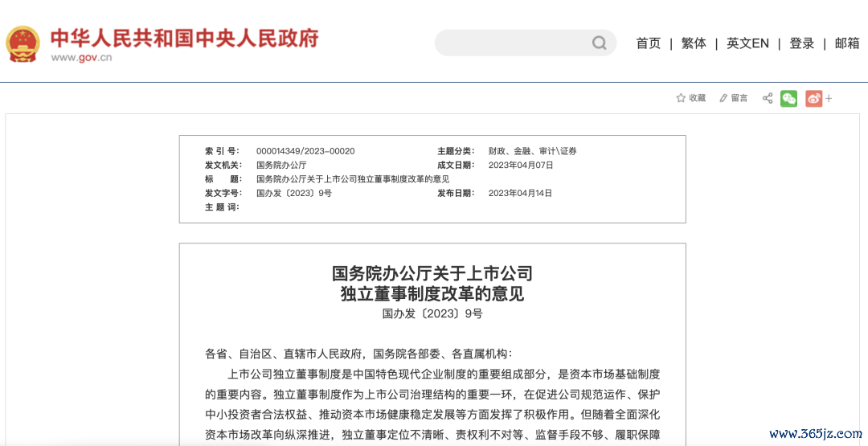868x446 pixels.
Task: Open the 邮箱 mailbox link
Action: pos(847,43)
